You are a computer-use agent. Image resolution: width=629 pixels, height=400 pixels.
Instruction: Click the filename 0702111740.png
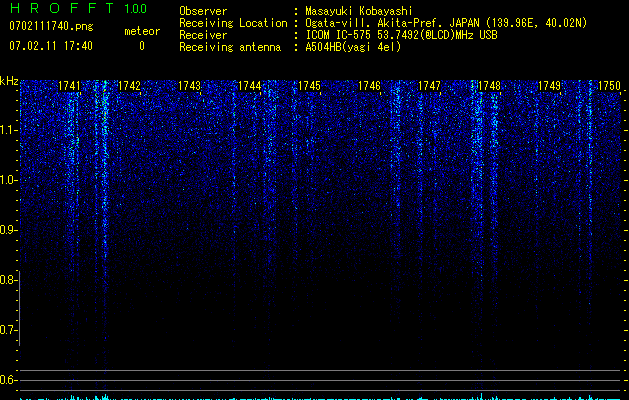pyautogui.click(x=51, y=27)
